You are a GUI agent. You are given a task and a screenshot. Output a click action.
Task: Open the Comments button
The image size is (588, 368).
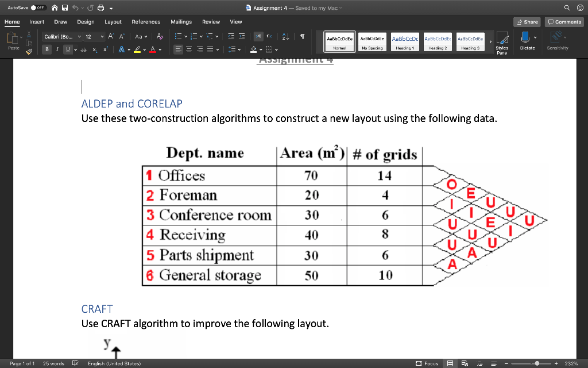click(x=564, y=22)
